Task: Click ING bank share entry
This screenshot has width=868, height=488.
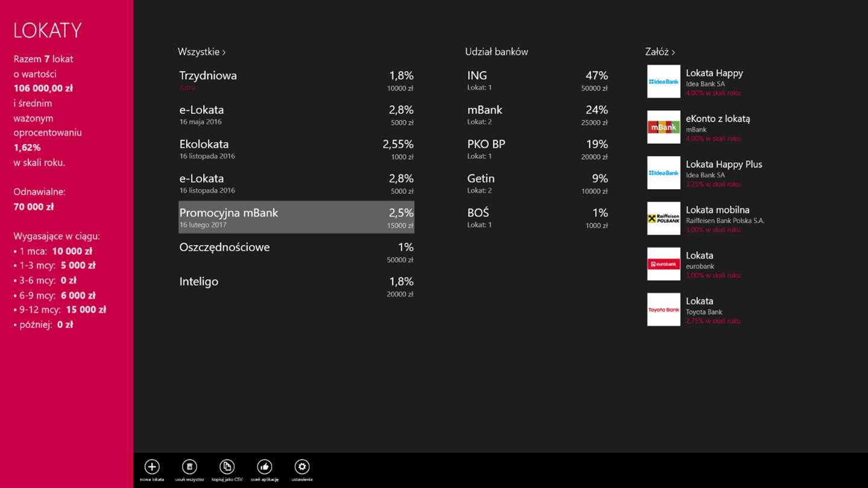Action: pos(537,80)
